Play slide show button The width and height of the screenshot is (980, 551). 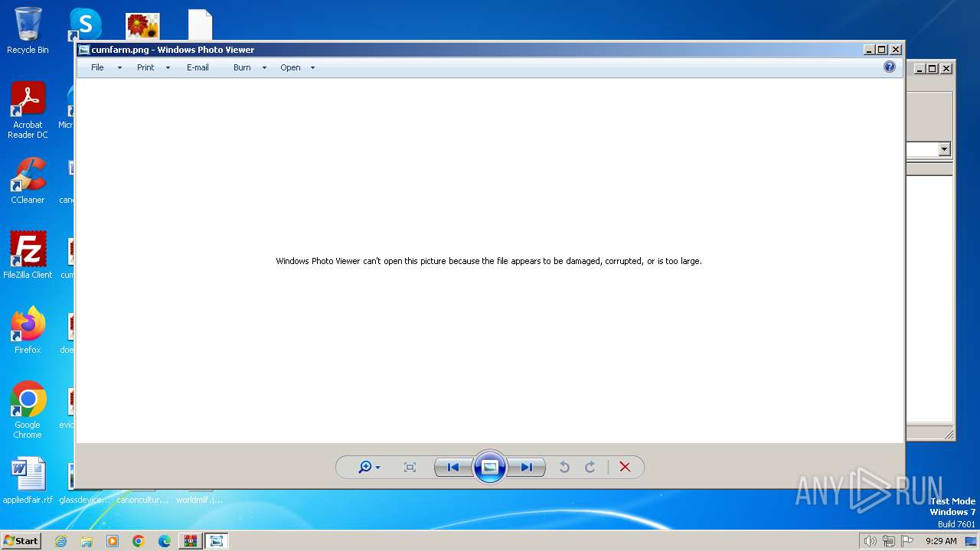(x=490, y=467)
